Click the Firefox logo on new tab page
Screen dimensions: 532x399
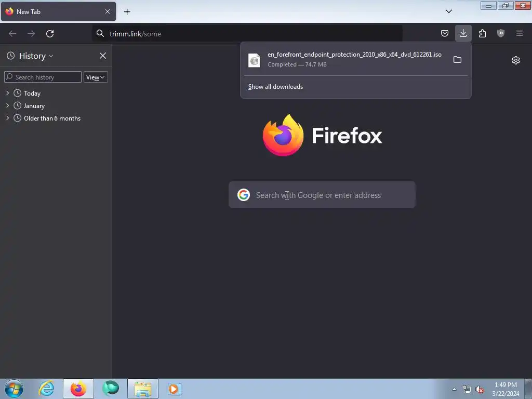(283, 135)
